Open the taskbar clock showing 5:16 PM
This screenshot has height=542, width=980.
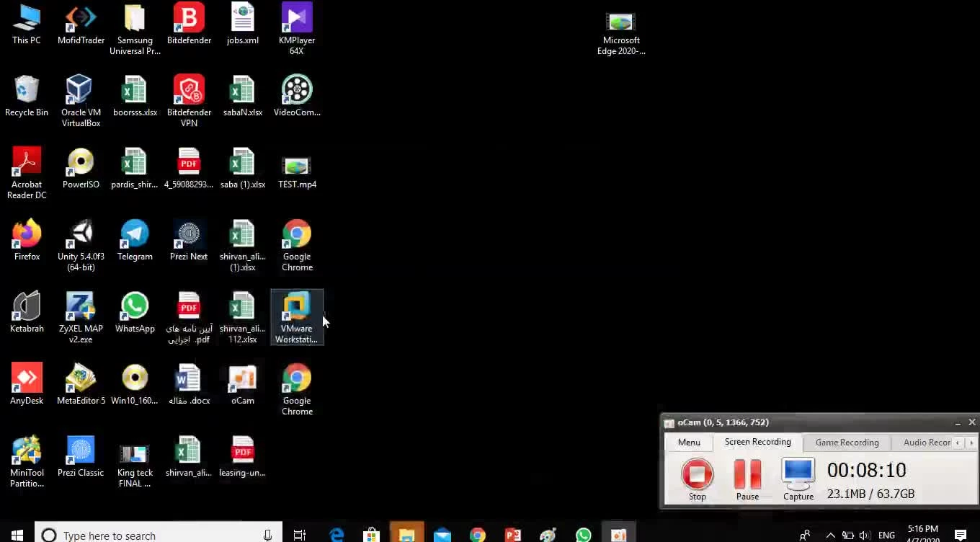923,534
